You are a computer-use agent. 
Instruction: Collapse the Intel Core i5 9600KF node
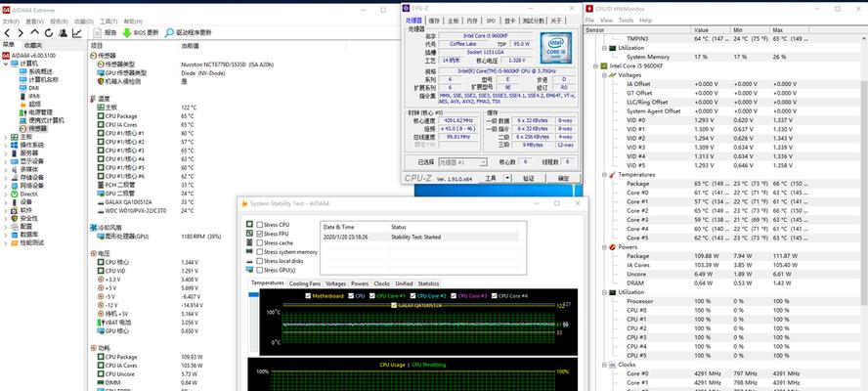tap(595, 65)
